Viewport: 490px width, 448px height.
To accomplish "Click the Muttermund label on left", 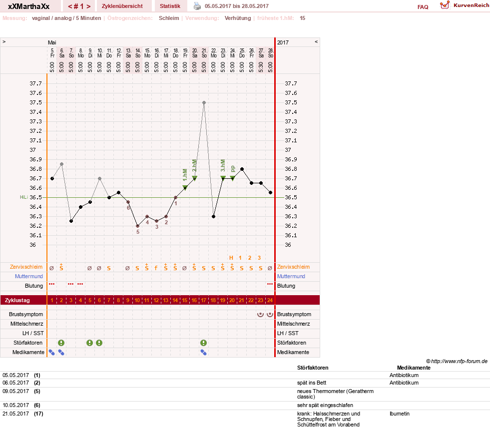I will [x=29, y=276].
